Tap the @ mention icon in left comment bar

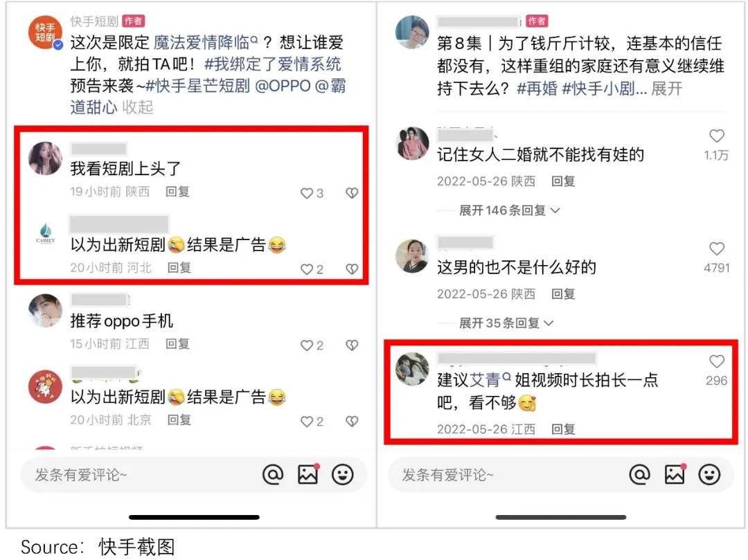pyautogui.click(x=273, y=475)
